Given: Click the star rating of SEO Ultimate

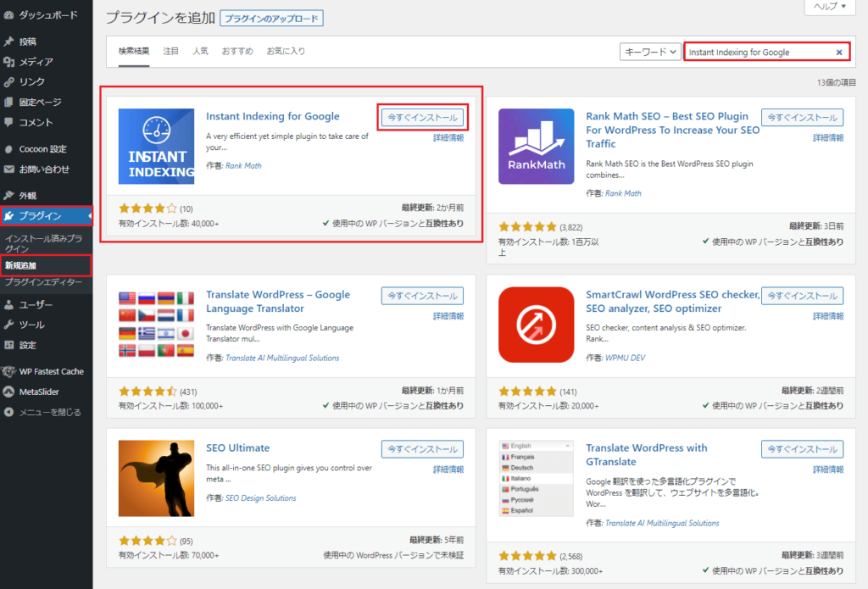Looking at the screenshot, I should (147, 541).
